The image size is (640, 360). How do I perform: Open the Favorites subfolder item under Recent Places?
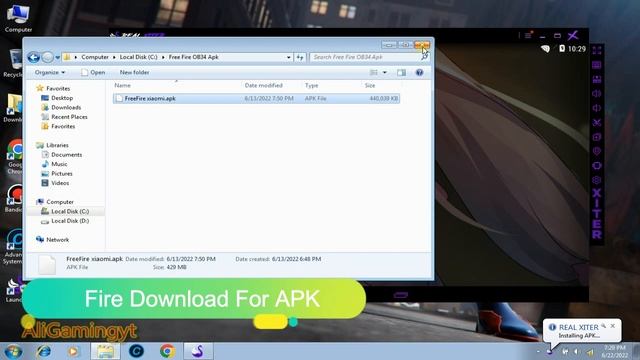[63, 127]
